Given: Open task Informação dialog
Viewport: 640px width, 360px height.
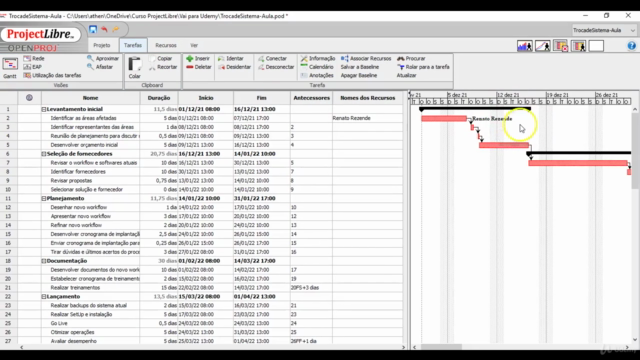Looking at the screenshot, I should (x=318, y=58).
